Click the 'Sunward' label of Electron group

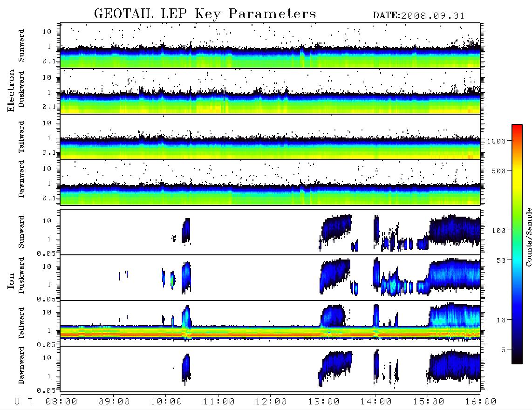[x=21, y=46]
